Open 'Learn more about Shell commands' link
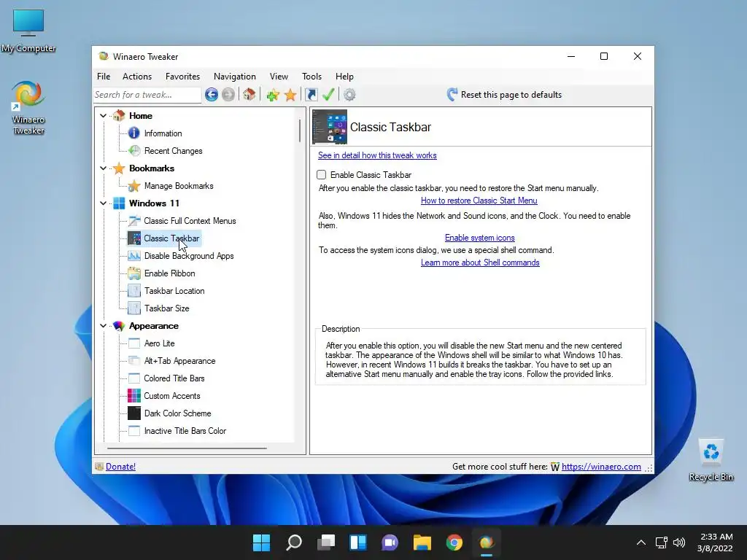This screenshot has height=560, width=747. (480, 262)
